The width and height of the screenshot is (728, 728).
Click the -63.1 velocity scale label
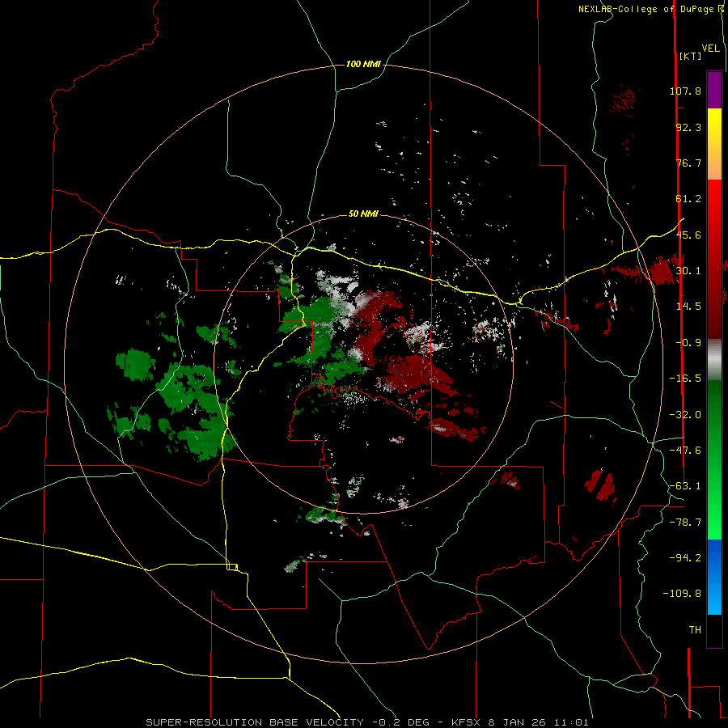point(685,486)
